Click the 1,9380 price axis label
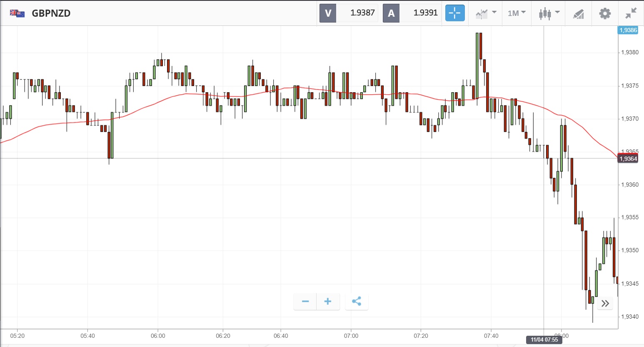The height and width of the screenshot is (347, 644). [629, 53]
